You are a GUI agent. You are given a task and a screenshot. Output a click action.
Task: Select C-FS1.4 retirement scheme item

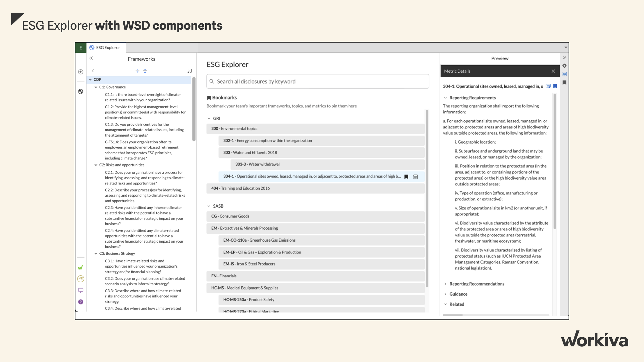tap(142, 150)
